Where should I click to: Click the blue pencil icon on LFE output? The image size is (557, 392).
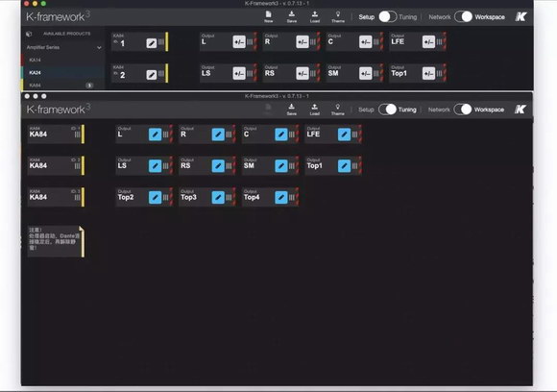(344, 135)
